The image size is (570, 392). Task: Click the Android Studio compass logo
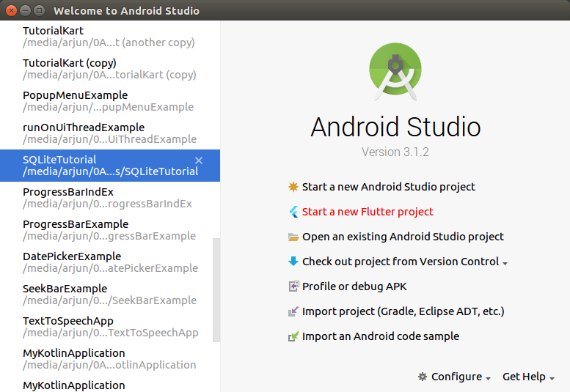395,72
